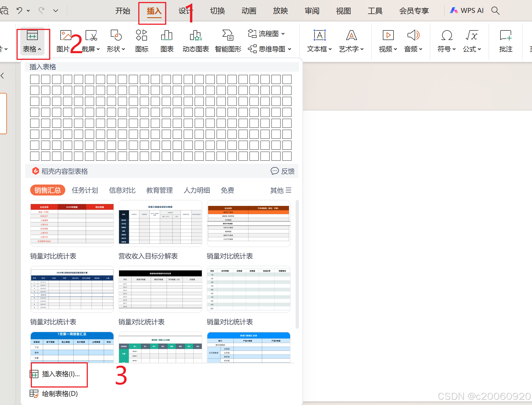Select the 营收收入目标分解表 template thumbnail
Screen dimensions: 532x405
click(160, 223)
